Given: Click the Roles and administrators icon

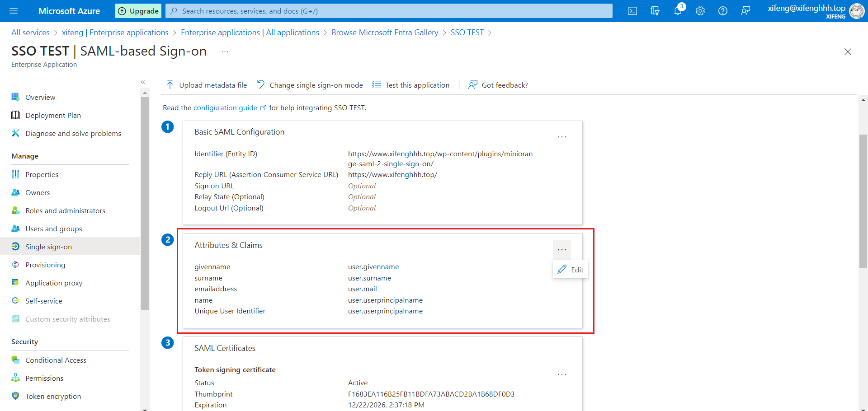Looking at the screenshot, I should click(15, 210).
